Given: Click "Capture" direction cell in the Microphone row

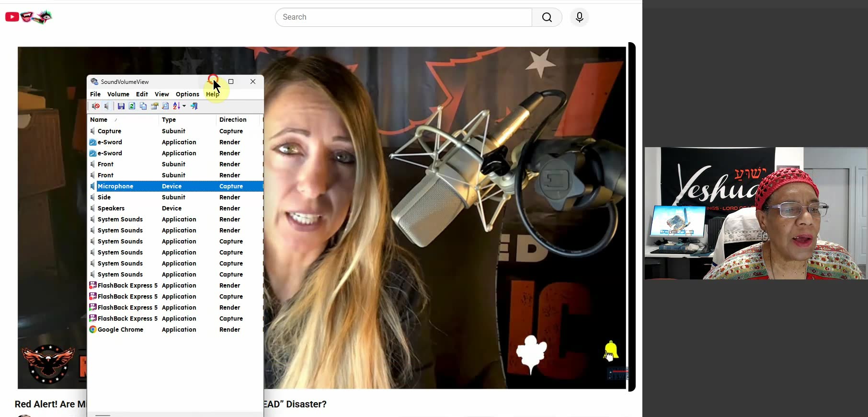Looking at the screenshot, I should (x=231, y=186).
